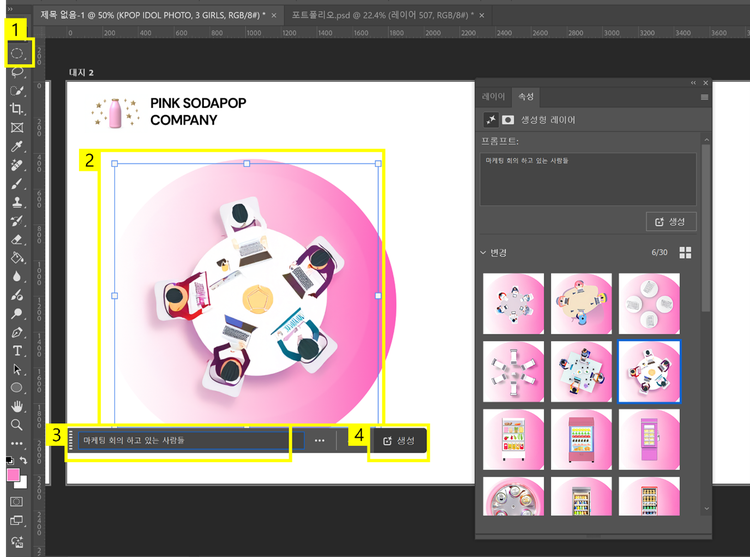Click scroll-down arrow in properties panel
Image resolution: width=750 pixels, height=557 pixels.
(706, 509)
